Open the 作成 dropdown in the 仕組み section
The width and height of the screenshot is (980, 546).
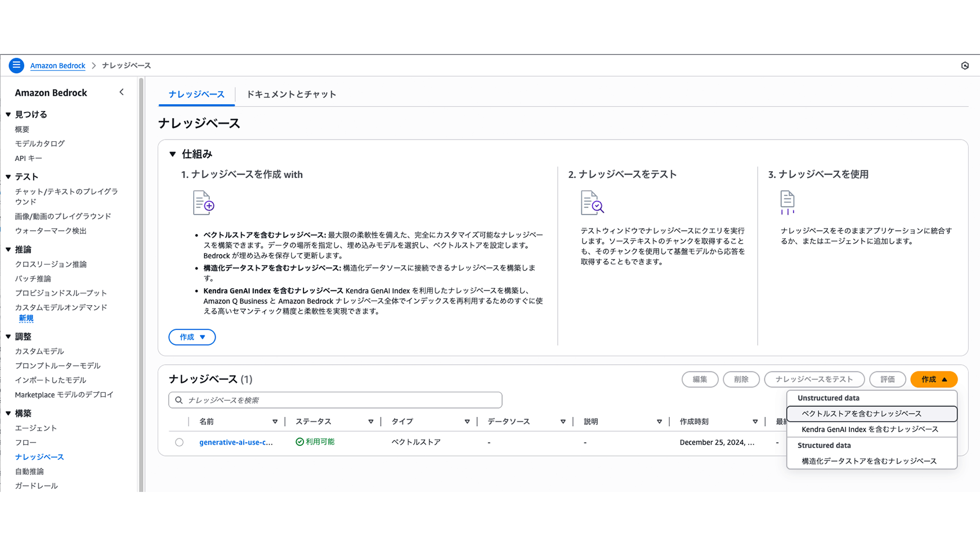[x=192, y=337]
